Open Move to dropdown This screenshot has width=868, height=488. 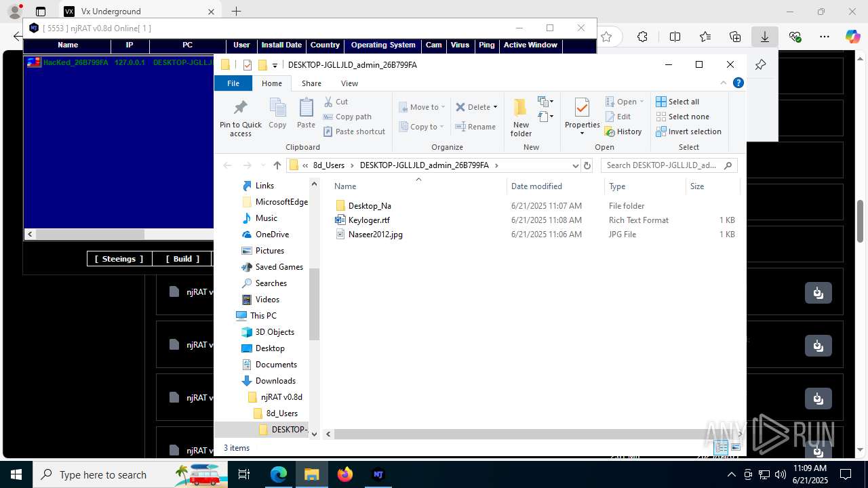(422, 106)
